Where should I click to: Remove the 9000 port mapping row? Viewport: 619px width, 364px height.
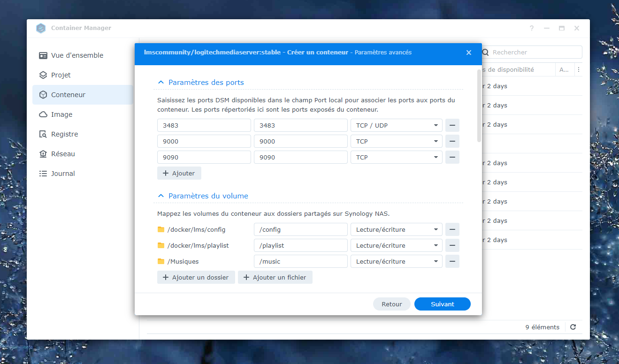pos(452,141)
